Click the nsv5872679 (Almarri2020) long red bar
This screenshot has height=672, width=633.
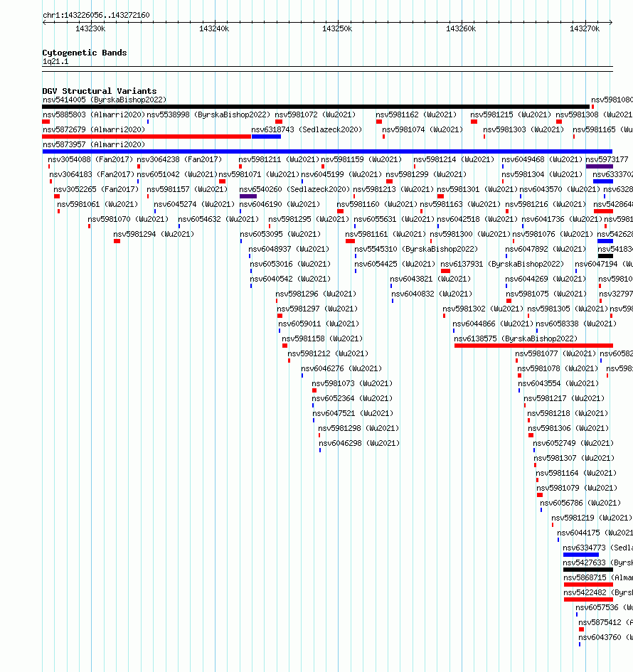tap(147, 137)
